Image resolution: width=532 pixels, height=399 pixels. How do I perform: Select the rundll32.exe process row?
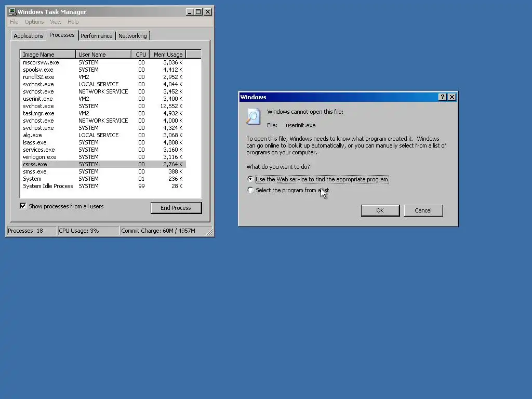pyautogui.click(x=103, y=77)
